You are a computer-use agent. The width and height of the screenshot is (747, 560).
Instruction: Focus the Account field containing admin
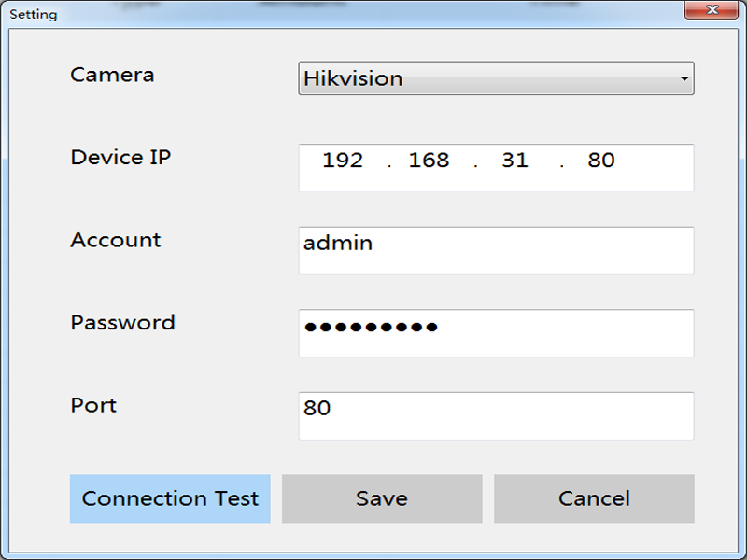[x=496, y=250]
